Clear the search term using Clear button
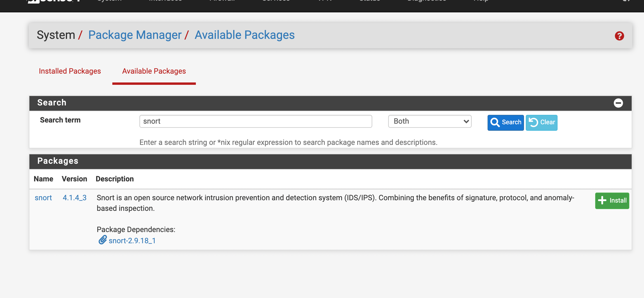Image resolution: width=644 pixels, height=298 pixels. [541, 122]
